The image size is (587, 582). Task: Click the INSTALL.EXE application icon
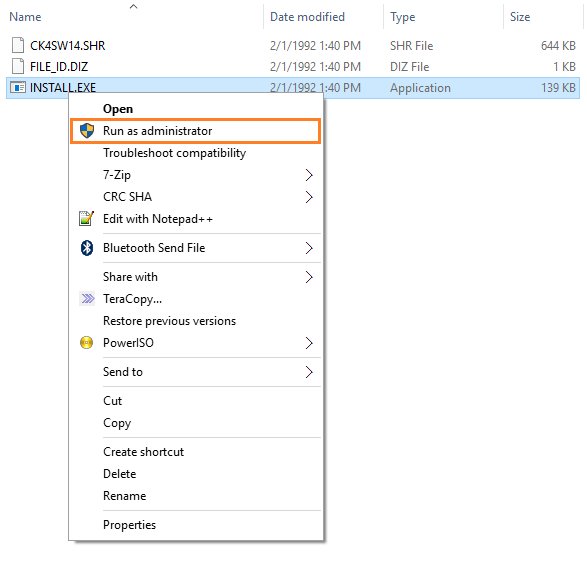[x=18, y=88]
